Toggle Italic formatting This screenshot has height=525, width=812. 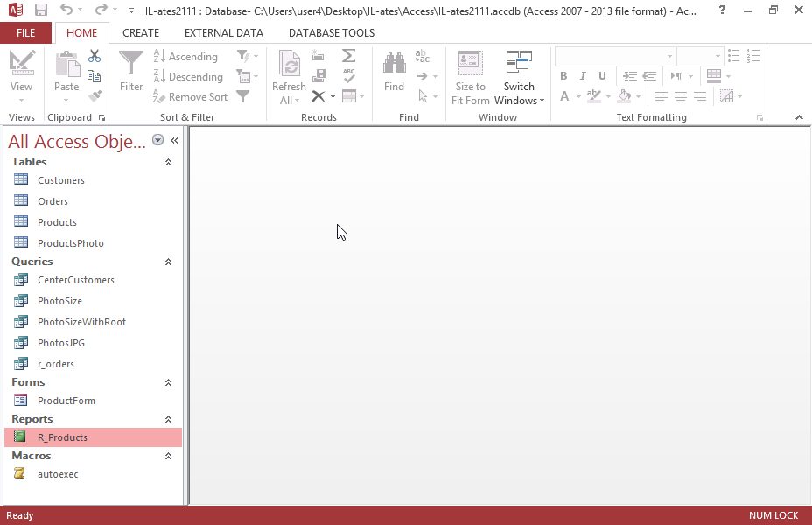point(583,76)
